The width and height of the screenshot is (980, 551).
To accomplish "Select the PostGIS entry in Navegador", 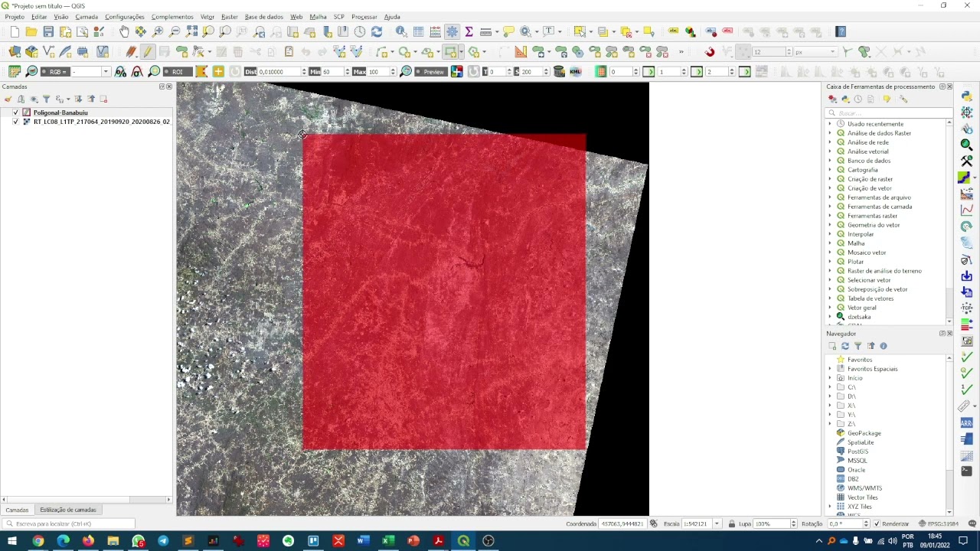I will click(857, 452).
